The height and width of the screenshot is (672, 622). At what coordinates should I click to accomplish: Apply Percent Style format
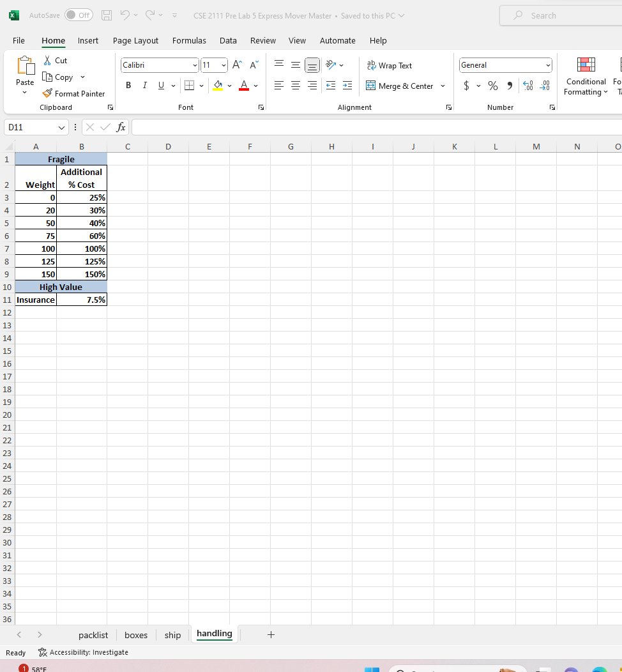493,86
